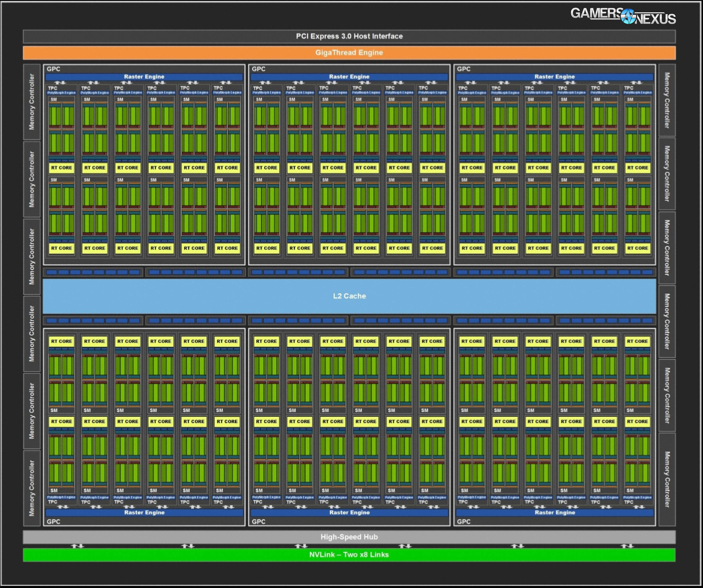Click the bottommost right Memory Controller block
The width and height of the screenshot is (703, 588).
[667, 479]
